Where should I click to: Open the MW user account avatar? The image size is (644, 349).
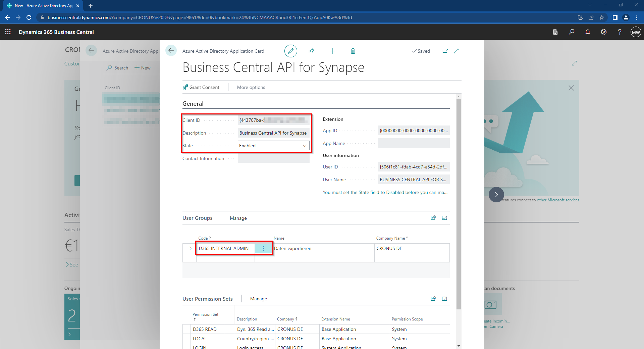pyautogui.click(x=636, y=32)
